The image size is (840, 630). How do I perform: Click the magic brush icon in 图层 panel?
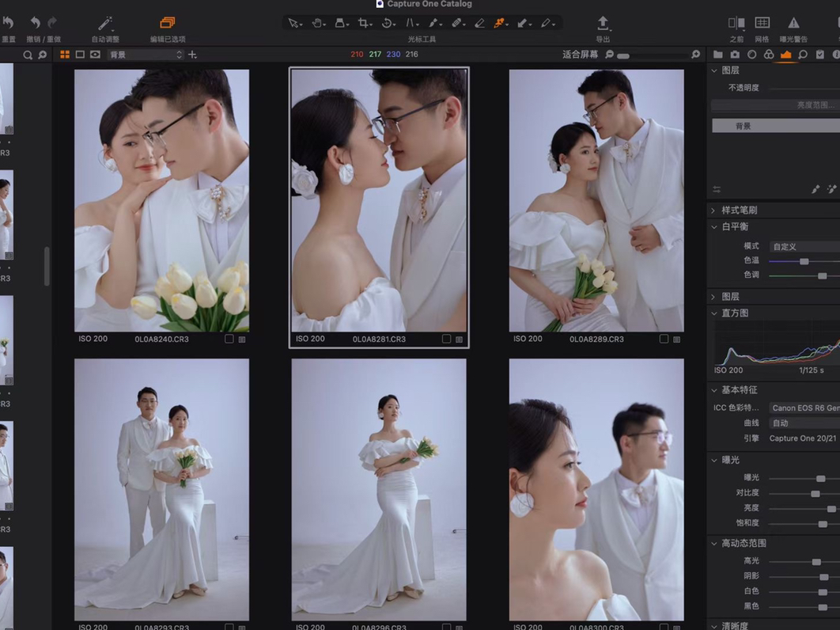[831, 188]
